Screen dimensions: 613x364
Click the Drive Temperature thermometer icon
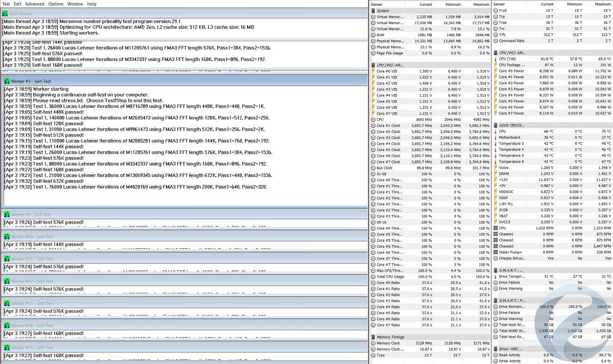(496, 277)
